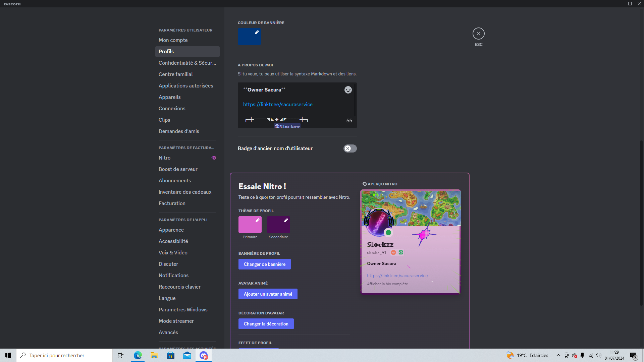Viewport: 644px width, 362px height.
Task: Open Voix & Vidéo settings
Action: point(187,253)
